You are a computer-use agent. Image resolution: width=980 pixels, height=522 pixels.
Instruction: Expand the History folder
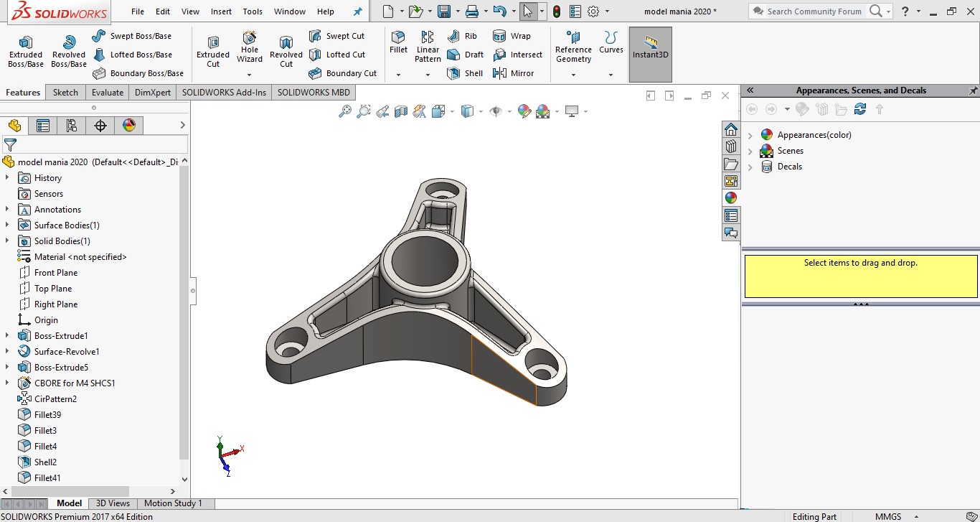tap(7, 177)
